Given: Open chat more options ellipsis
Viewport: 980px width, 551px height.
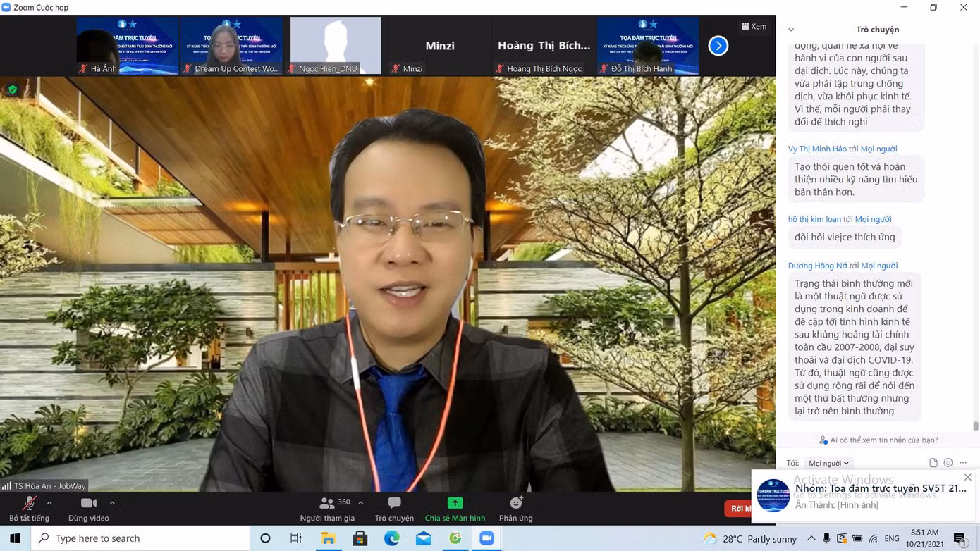Looking at the screenshot, I should [963, 463].
